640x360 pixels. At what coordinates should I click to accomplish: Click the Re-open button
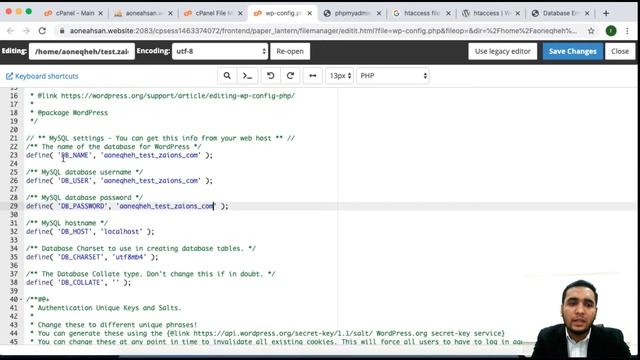[290, 51]
